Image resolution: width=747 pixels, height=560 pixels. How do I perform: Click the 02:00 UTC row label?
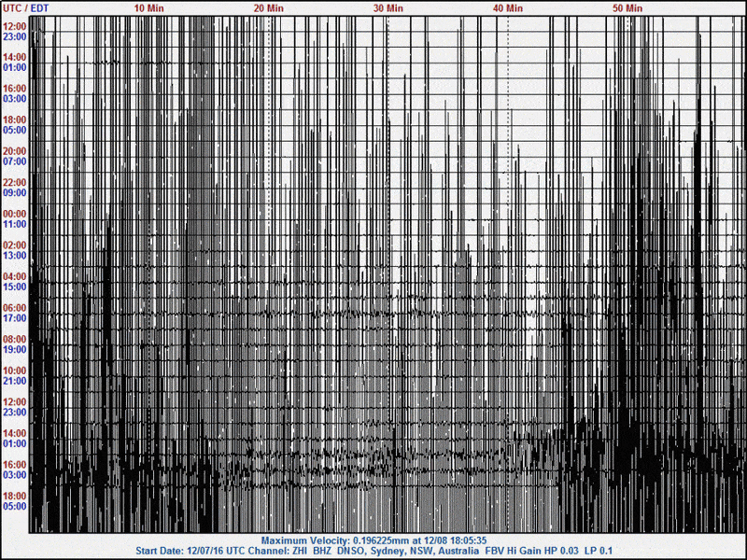15,245
